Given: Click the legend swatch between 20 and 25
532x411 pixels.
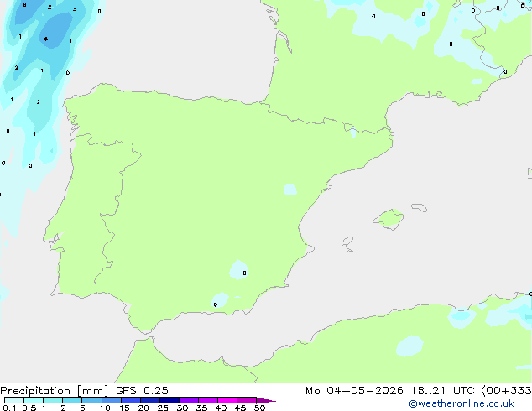Looking at the screenshot, I should pyautogui.click(x=150, y=400).
